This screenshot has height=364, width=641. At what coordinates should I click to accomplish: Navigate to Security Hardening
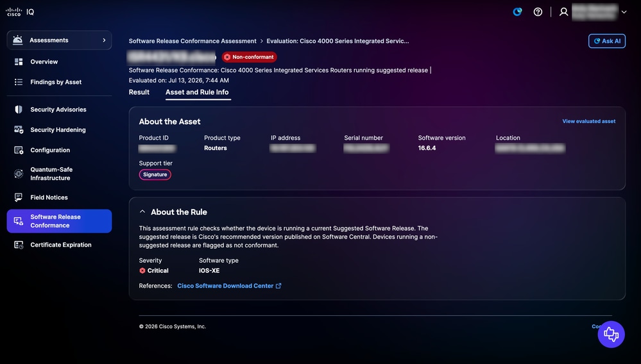point(59,129)
